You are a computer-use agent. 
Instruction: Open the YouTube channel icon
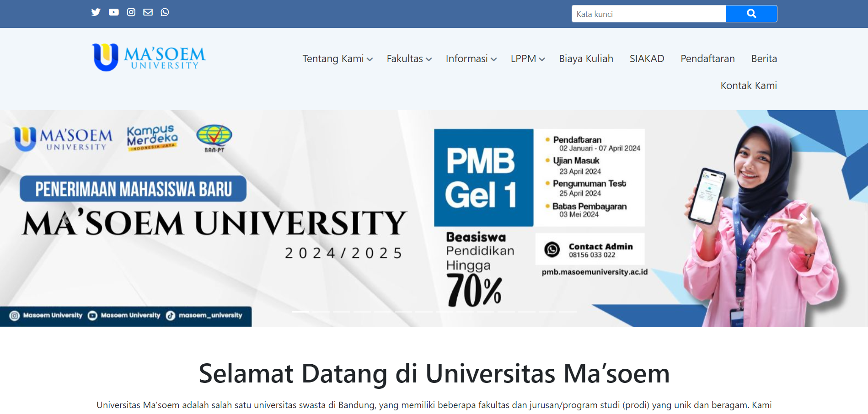coord(114,12)
